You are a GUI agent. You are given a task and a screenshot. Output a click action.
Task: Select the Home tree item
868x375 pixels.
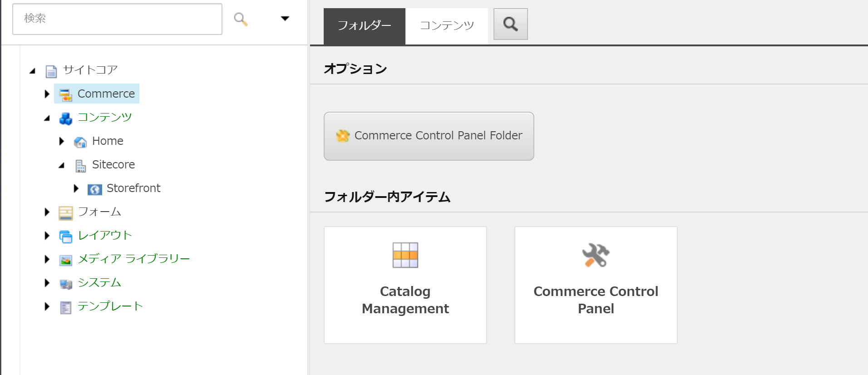coord(108,141)
